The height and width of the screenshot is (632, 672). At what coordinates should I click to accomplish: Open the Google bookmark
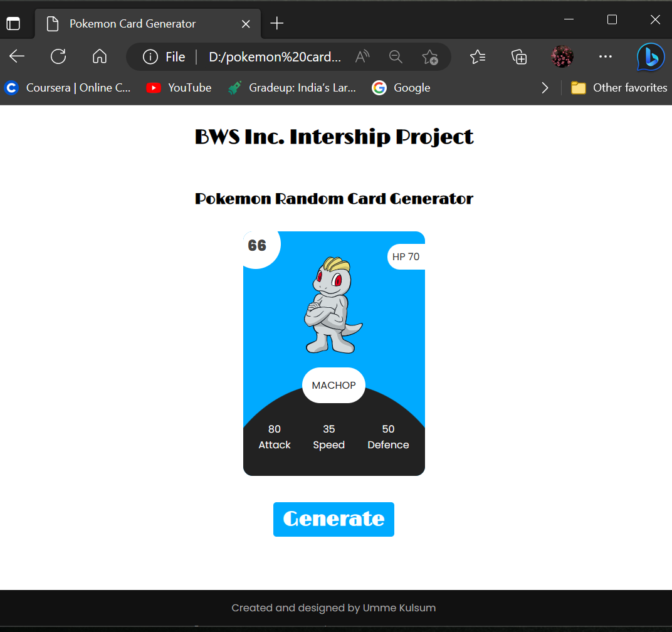(401, 88)
